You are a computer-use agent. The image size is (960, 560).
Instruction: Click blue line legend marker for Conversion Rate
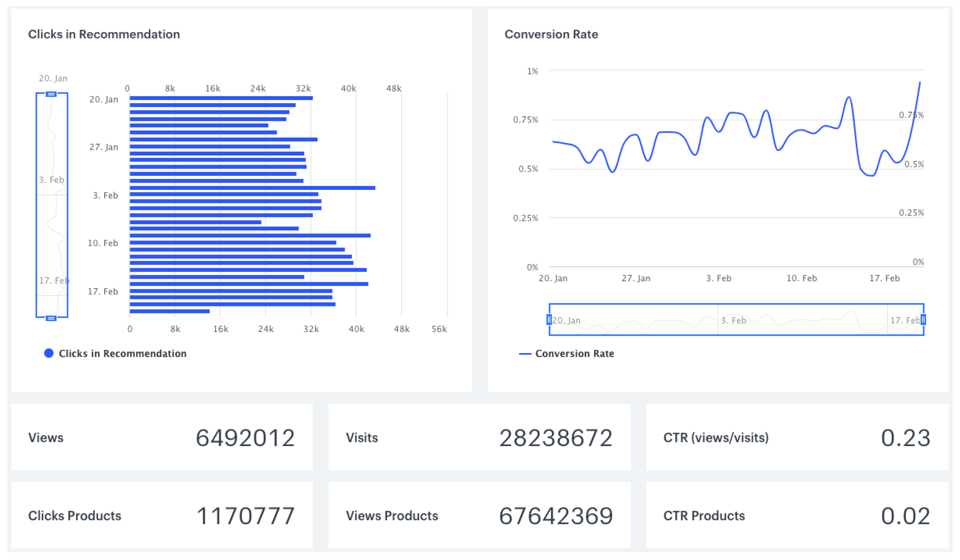coord(525,354)
